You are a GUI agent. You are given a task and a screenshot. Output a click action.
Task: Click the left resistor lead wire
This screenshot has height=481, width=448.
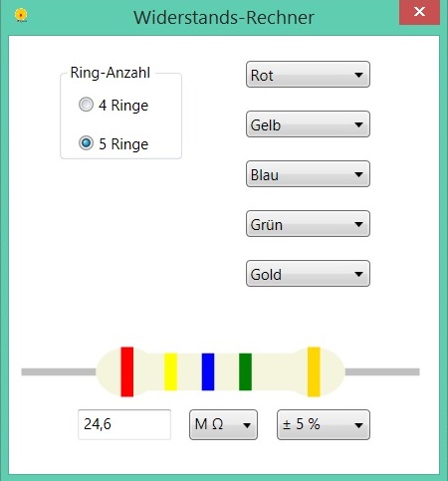pos(59,371)
